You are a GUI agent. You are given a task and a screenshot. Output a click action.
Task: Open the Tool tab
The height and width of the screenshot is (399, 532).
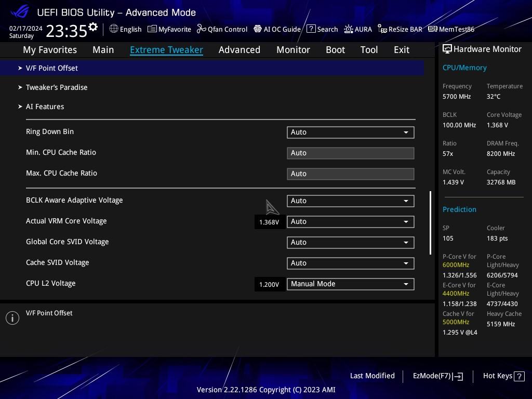pyautogui.click(x=369, y=50)
